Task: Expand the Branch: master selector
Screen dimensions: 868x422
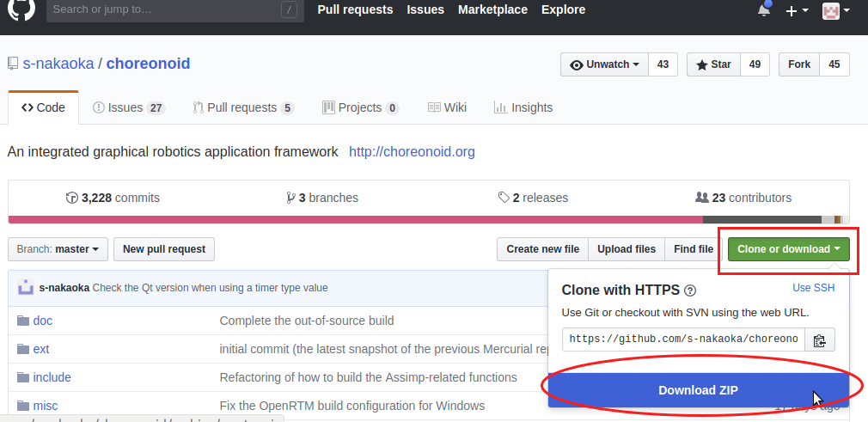Action: 58,249
